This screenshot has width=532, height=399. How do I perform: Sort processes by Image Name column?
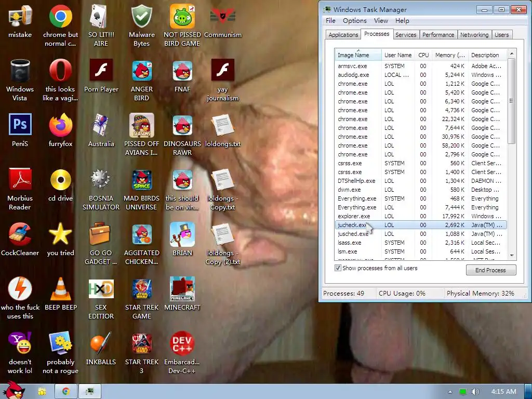[x=358, y=55]
